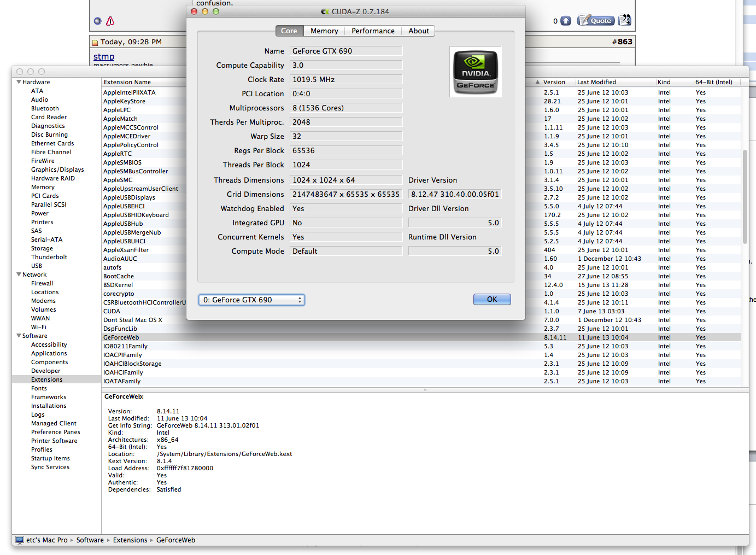Click the report post warning triangle icon
The height and width of the screenshot is (555, 756).
[110, 21]
